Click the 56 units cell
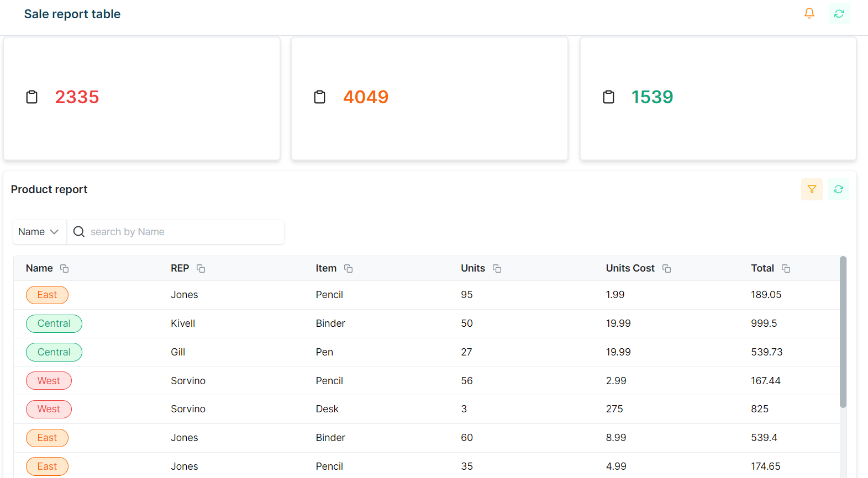 pyautogui.click(x=467, y=381)
